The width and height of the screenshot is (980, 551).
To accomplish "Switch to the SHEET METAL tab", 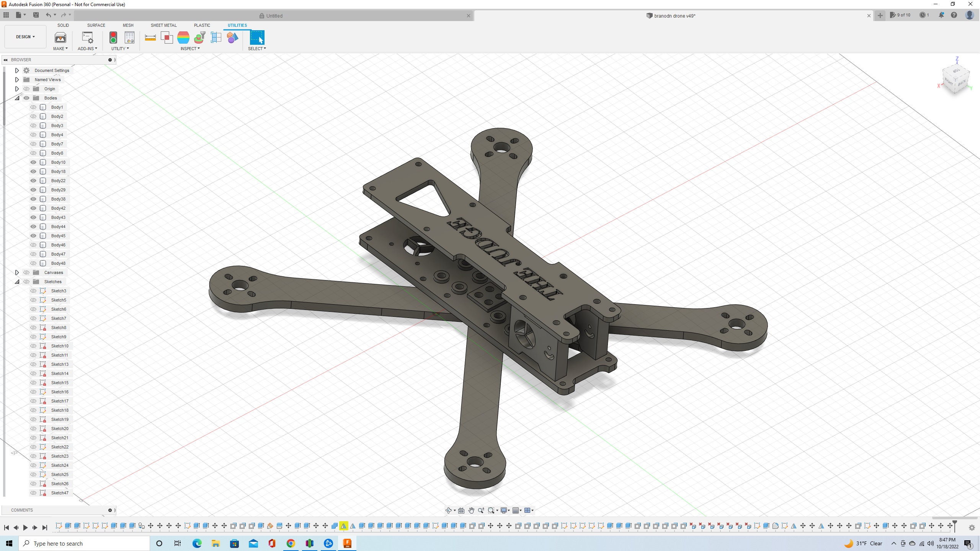I will (x=163, y=25).
